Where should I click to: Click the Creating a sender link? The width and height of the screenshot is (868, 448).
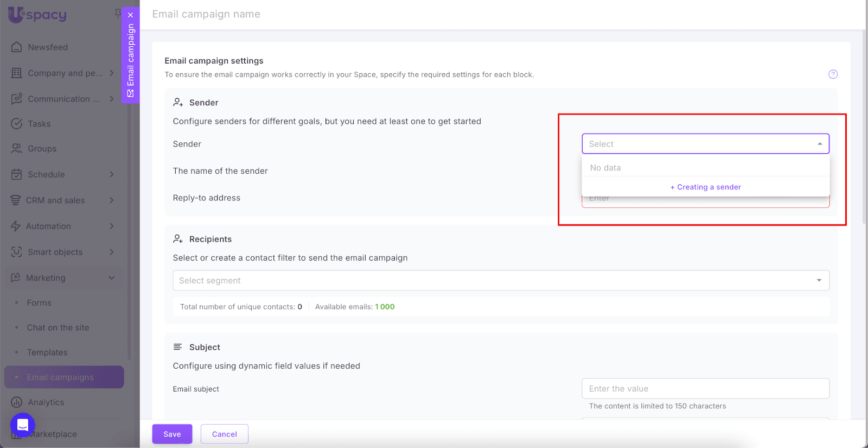(705, 187)
